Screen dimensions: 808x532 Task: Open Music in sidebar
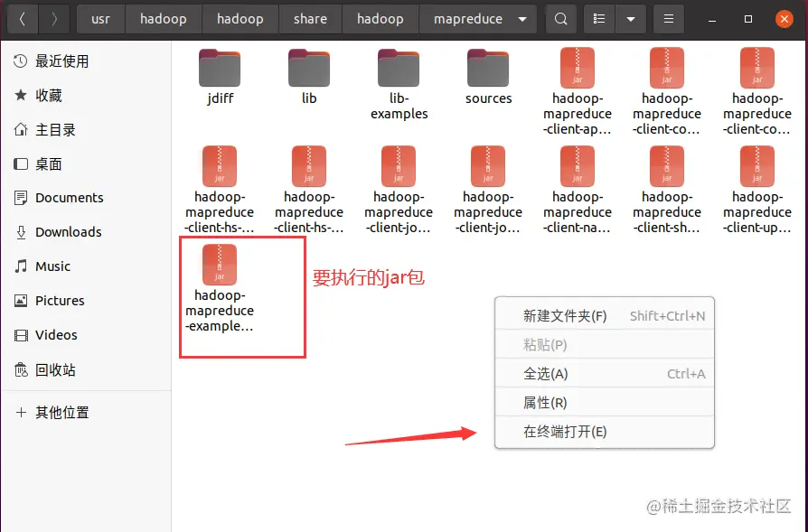click(86, 266)
